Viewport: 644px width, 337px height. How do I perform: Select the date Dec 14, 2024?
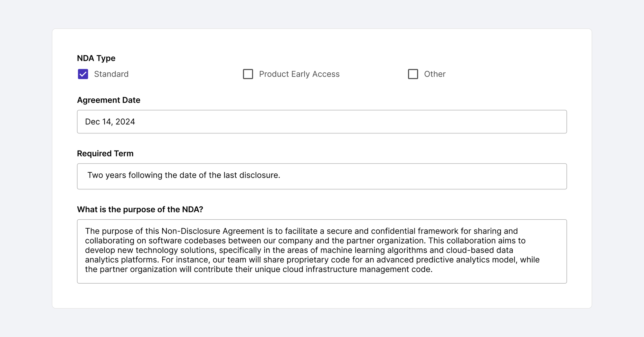coord(110,122)
